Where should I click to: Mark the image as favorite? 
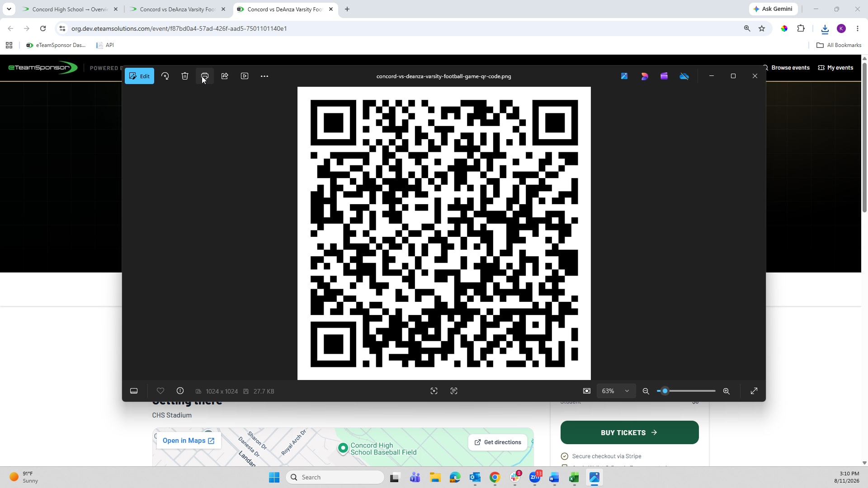pos(160,391)
